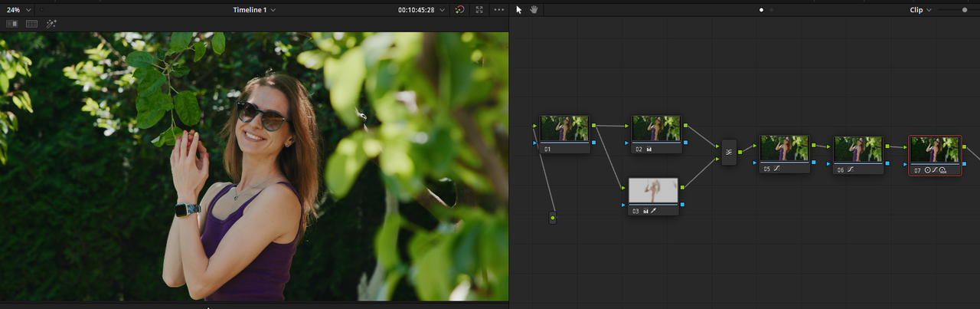
Task: Click node 07 blue key input triangle
Action: tap(906, 163)
